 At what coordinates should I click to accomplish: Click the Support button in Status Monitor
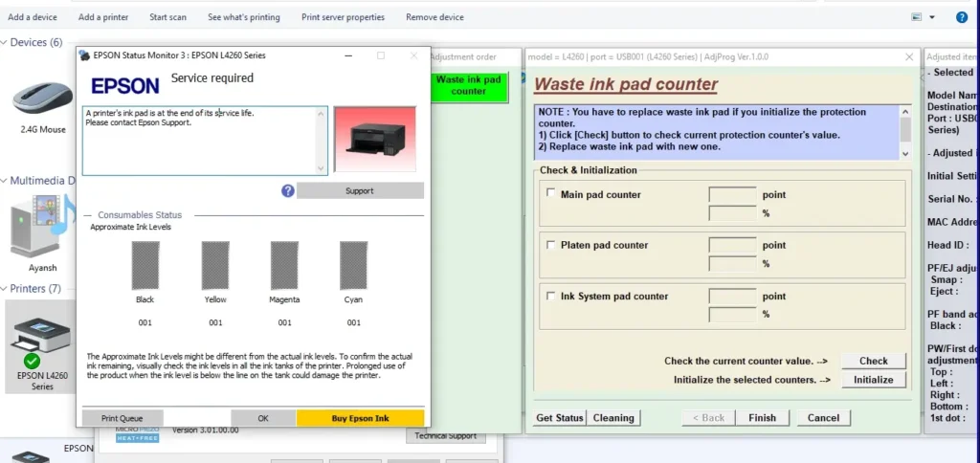point(360,191)
